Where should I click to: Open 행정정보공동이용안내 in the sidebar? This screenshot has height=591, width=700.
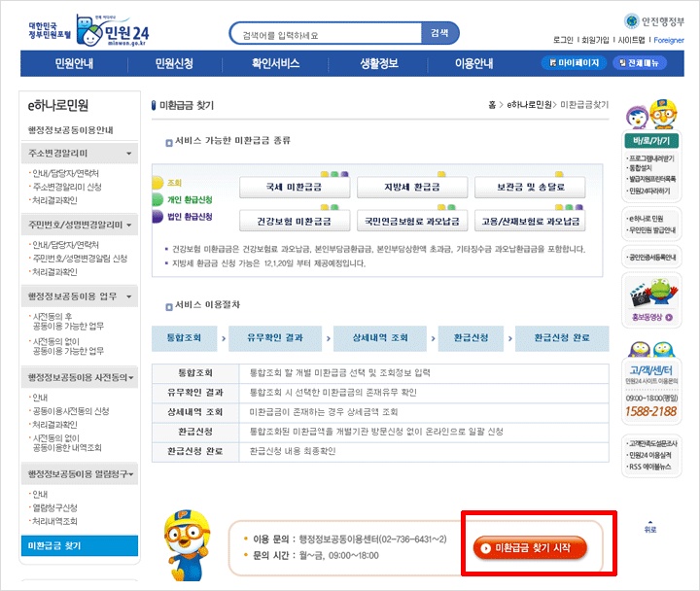[71, 130]
